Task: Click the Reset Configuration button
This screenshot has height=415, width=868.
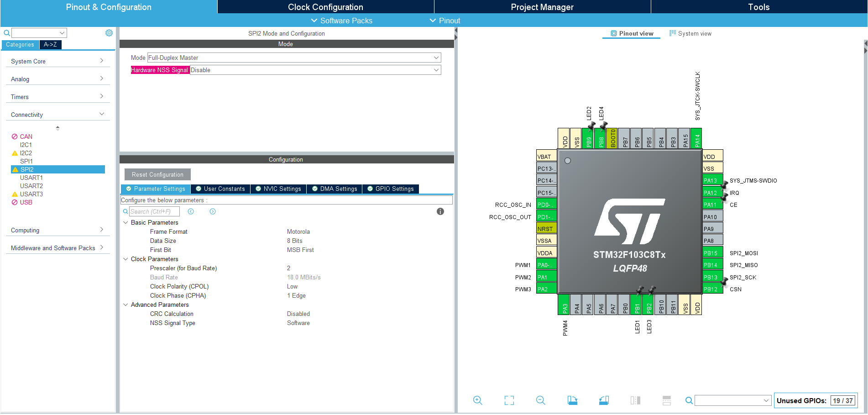Action: (157, 174)
